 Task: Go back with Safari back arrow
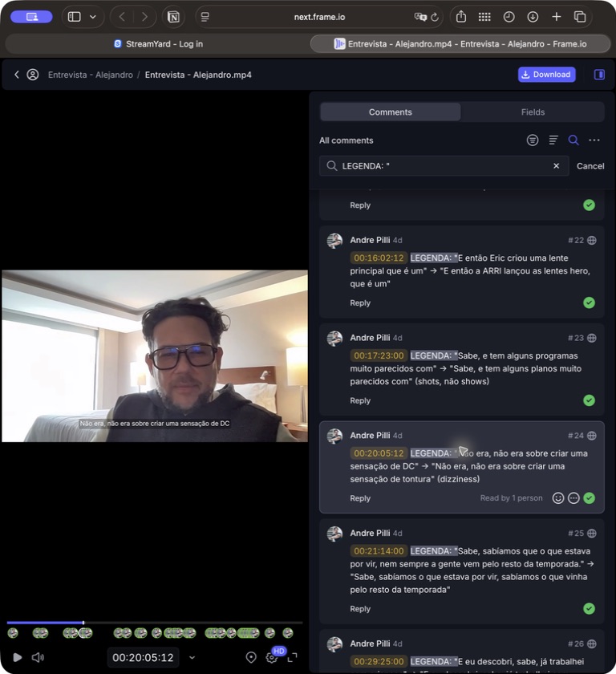(x=122, y=17)
